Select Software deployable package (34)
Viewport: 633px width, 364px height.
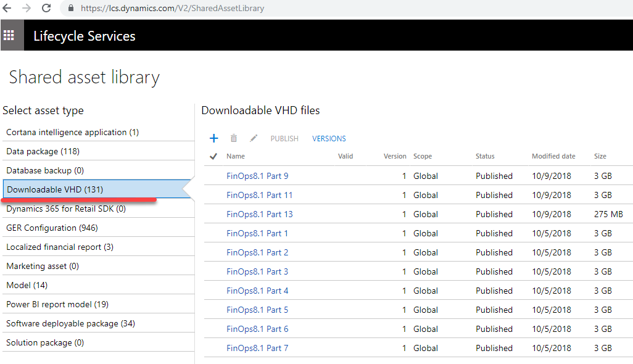click(x=99, y=323)
